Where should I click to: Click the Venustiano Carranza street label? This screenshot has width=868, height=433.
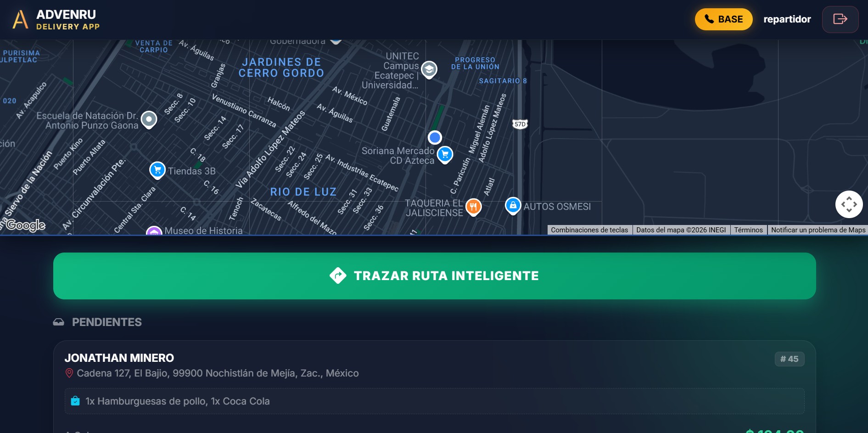pyautogui.click(x=244, y=111)
